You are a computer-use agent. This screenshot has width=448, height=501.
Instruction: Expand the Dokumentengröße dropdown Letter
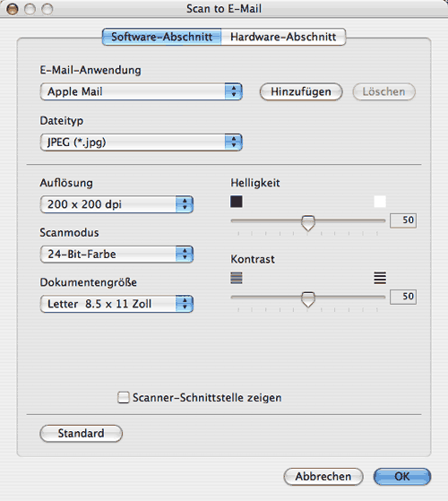(x=116, y=304)
